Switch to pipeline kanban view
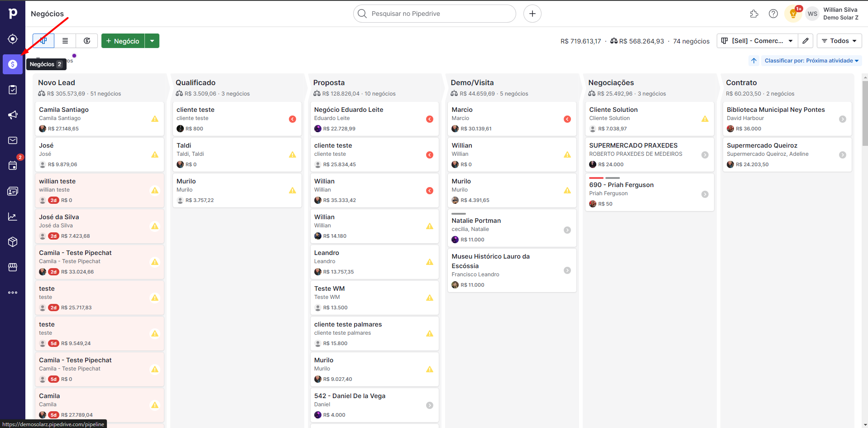 coord(43,41)
